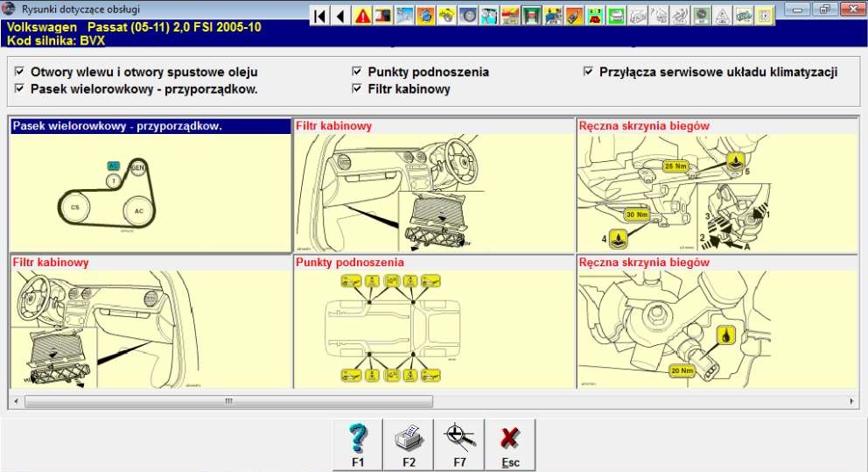Open the light blue sky toolbar icon

click(x=404, y=16)
